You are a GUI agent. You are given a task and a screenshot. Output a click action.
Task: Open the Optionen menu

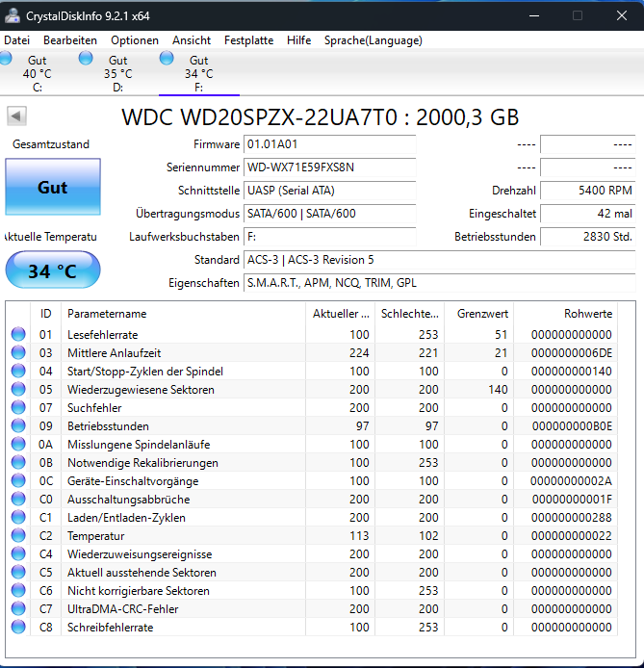pos(135,40)
